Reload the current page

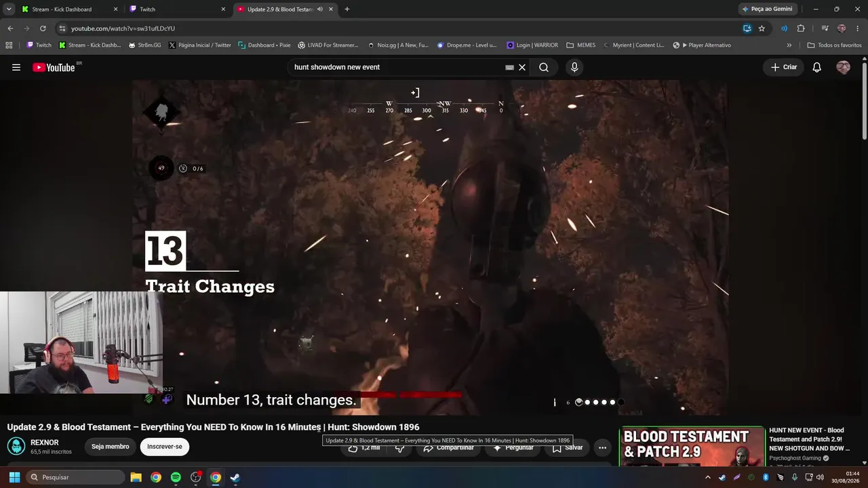[43, 28]
